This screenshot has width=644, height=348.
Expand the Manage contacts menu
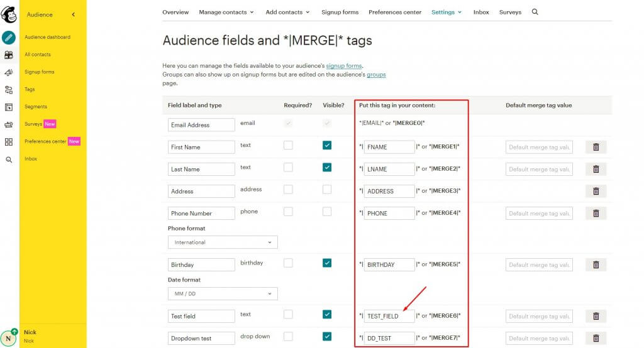click(226, 12)
